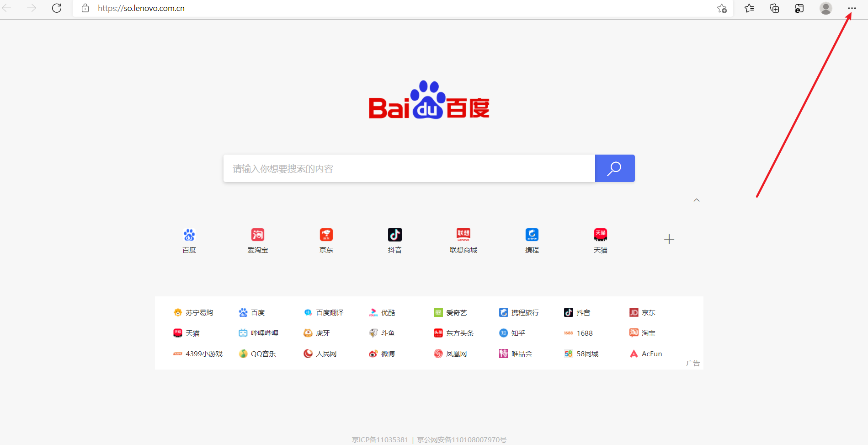Open the QQ音乐 link
Viewport: 868px width, 445px height.
coord(263,354)
